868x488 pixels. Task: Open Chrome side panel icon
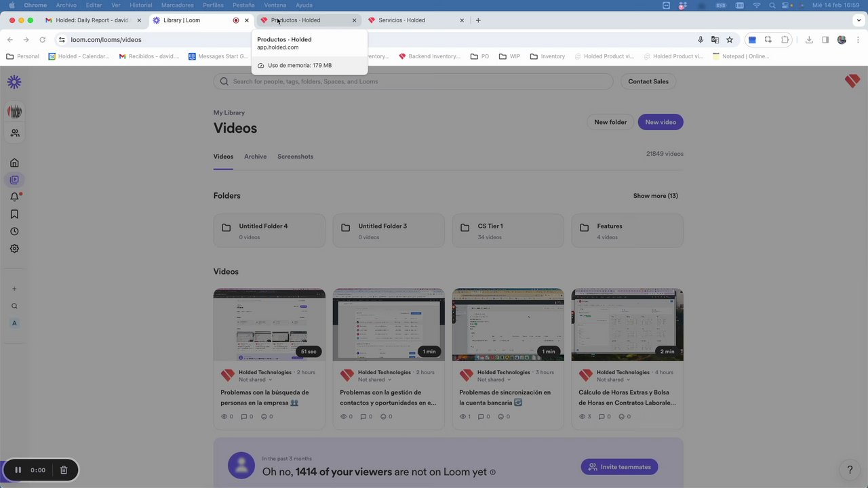pyautogui.click(x=825, y=39)
